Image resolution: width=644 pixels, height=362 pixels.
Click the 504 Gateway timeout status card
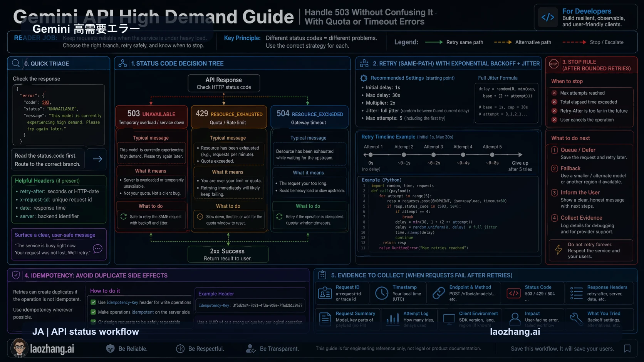point(309,117)
